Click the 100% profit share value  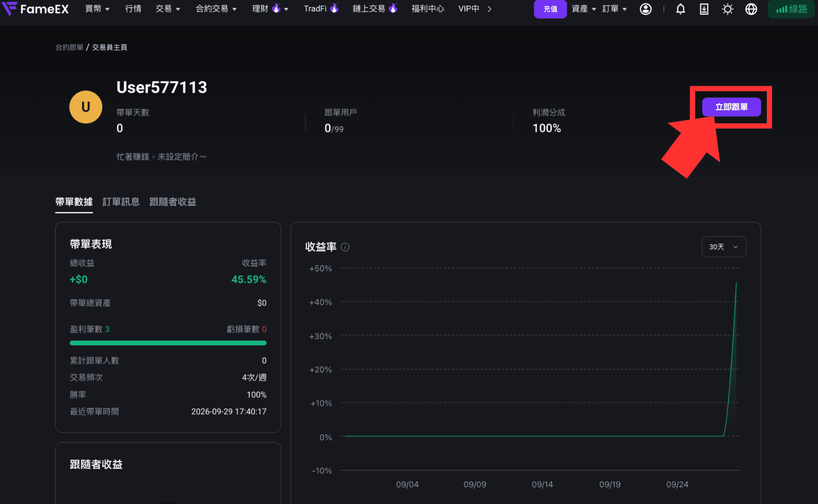click(547, 128)
